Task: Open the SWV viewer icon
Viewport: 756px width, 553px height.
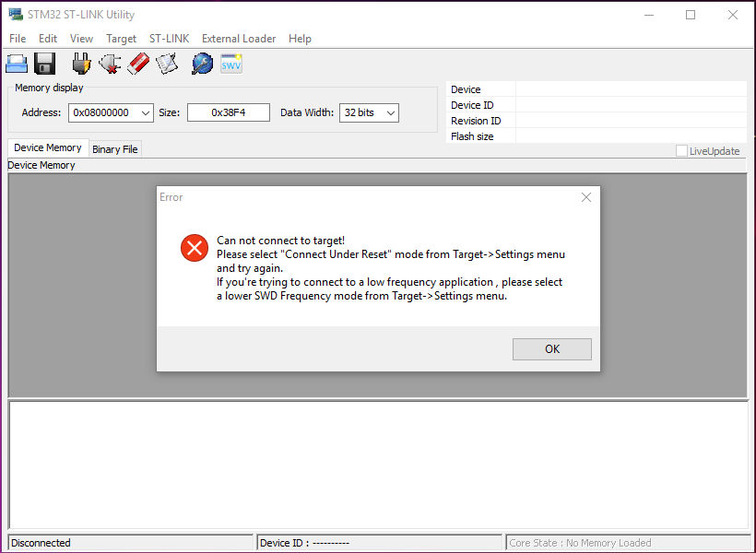Action: (x=230, y=64)
